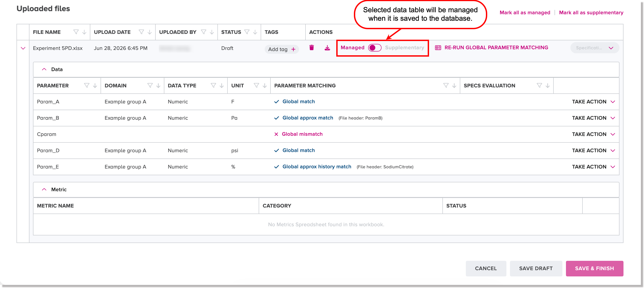Open TAKE ACTION menu for Param_E
The width and height of the screenshot is (644, 288).
point(594,167)
